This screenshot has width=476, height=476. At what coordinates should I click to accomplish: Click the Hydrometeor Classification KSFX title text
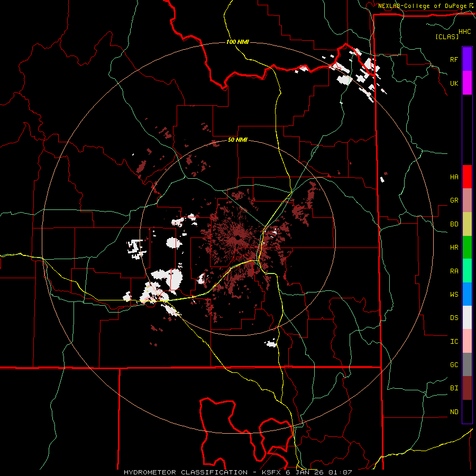(238, 472)
